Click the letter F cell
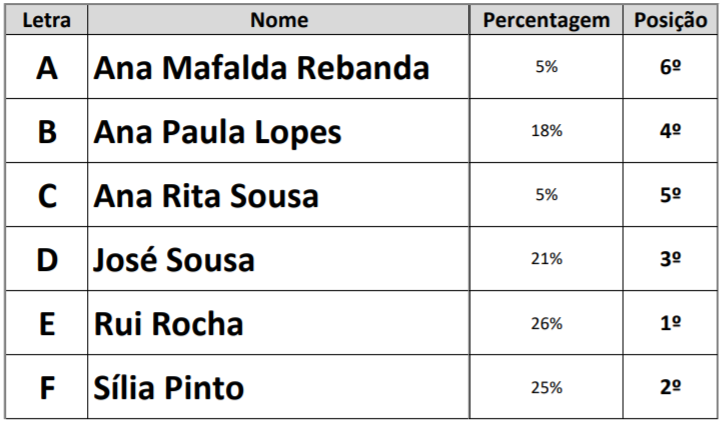This screenshot has height=424, width=724. pos(46,387)
